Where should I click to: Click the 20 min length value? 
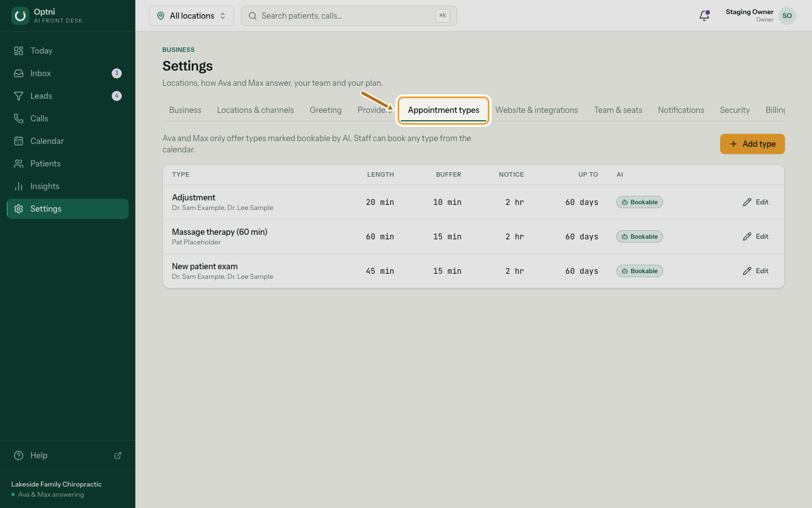[380, 202]
